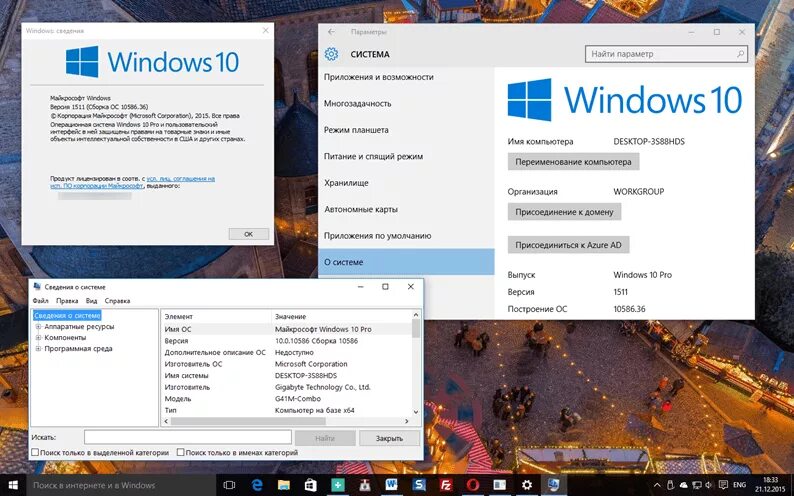Launch Opera browser from the taskbar
The height and width of the screenshot is (496, 794).
pos(473,485)
